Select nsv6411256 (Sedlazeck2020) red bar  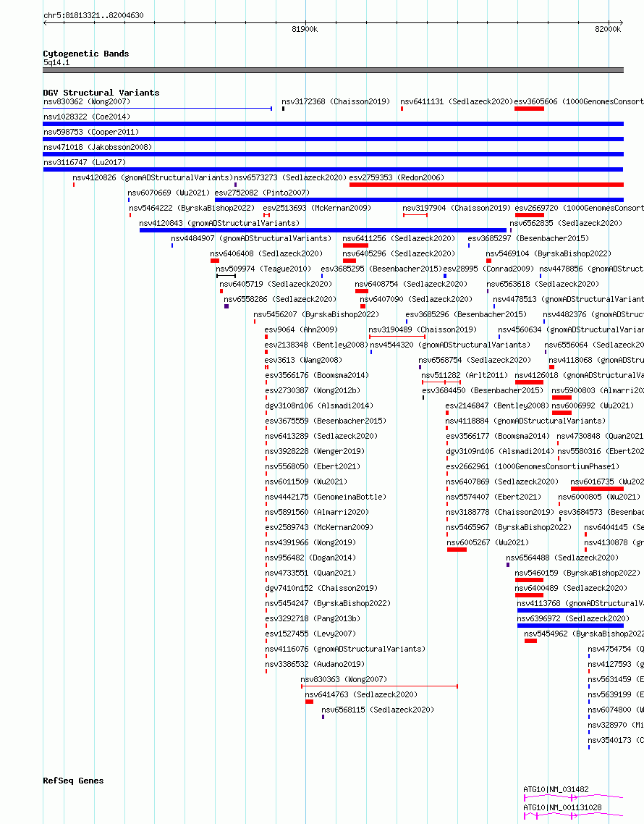(x=355, y=245)
